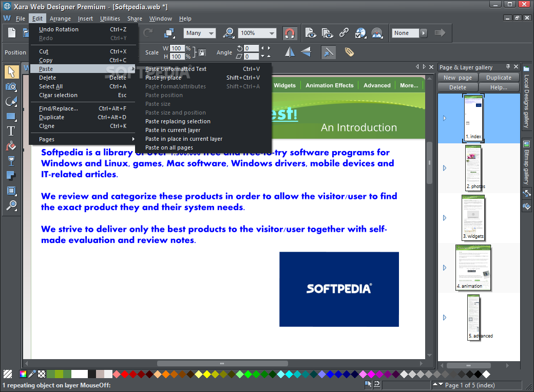The height and width of the screenshot is (392, 534).
Task: Click the pin gallery icon
Action: (508, 67)
